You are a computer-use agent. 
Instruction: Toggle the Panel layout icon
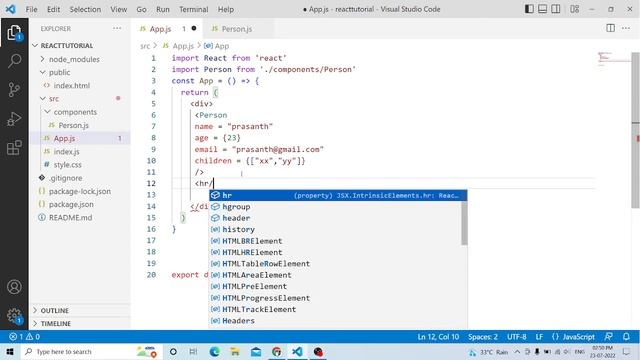point(542,9)
